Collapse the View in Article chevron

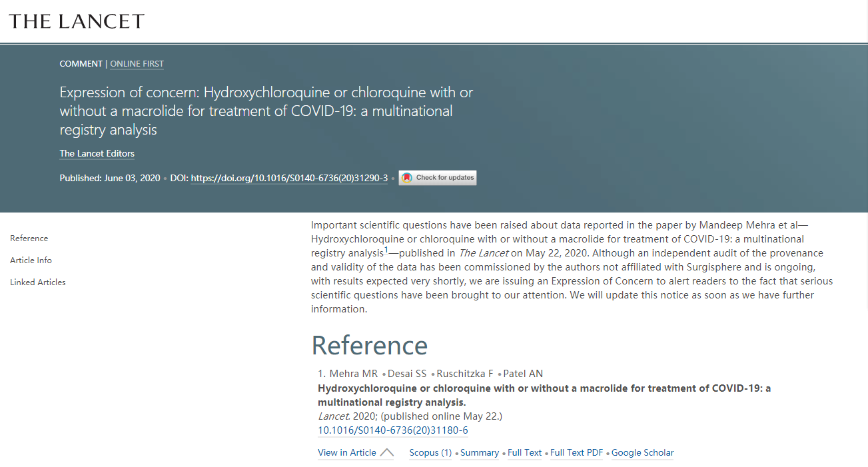(x=386, y=453)
